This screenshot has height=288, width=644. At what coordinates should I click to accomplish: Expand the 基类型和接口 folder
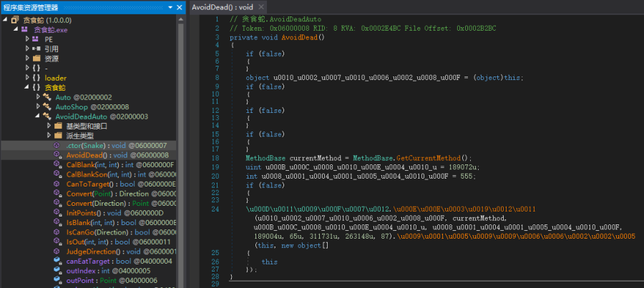[x=49, y=126]
